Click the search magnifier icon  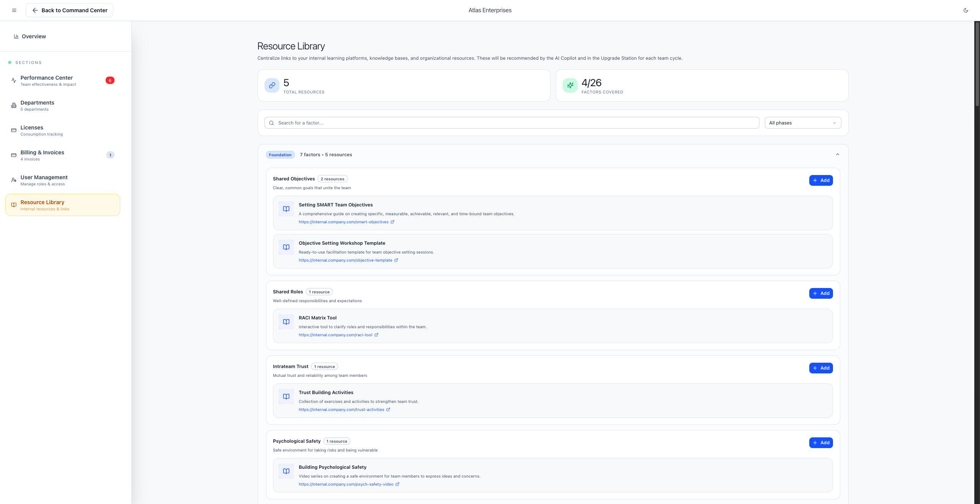click(271, 123)
